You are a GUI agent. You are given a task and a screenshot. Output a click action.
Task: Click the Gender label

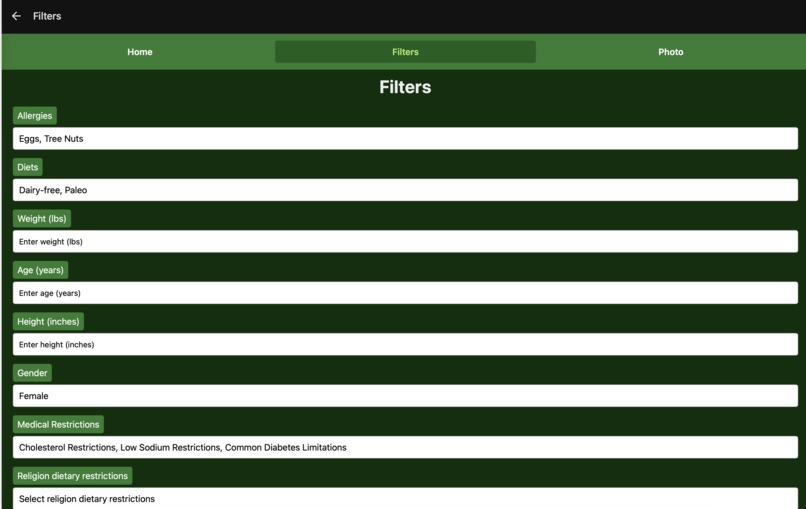[x=32, y=373]
